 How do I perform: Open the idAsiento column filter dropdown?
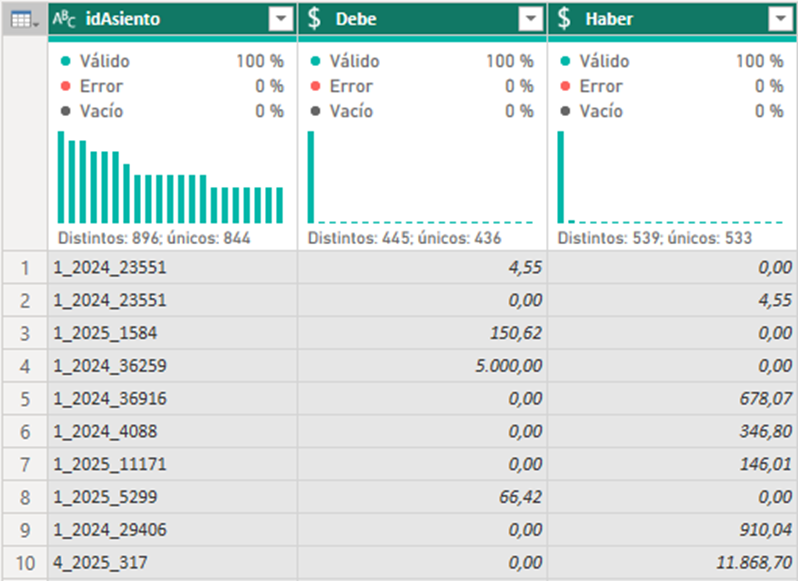pos(280,20)
